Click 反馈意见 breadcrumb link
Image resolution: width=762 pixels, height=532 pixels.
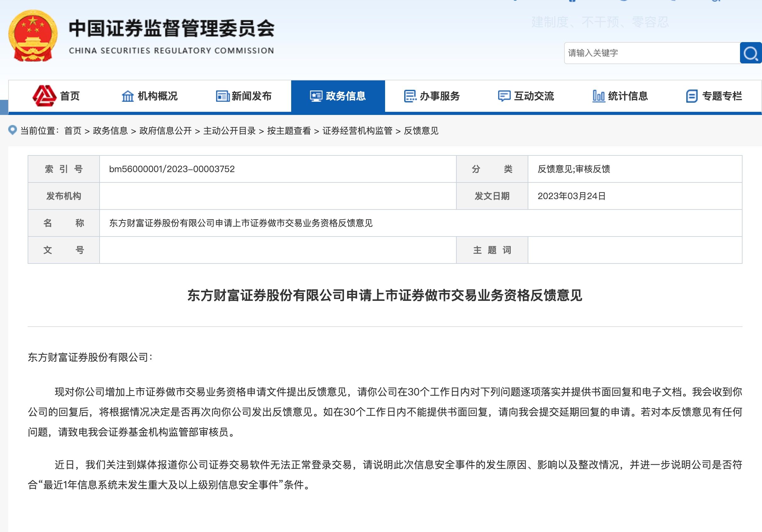421,131
